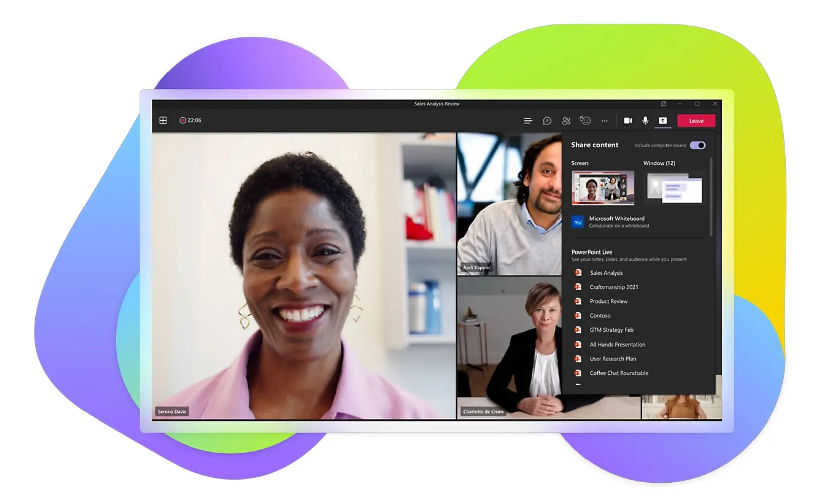Click the Screen preview thumbnail
Screen dimensions: 838x504
(602, 188)
